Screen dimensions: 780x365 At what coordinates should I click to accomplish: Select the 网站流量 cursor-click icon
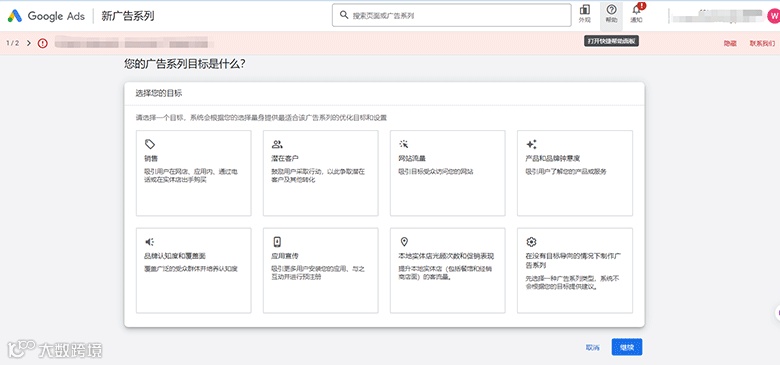tap(403, 144)
